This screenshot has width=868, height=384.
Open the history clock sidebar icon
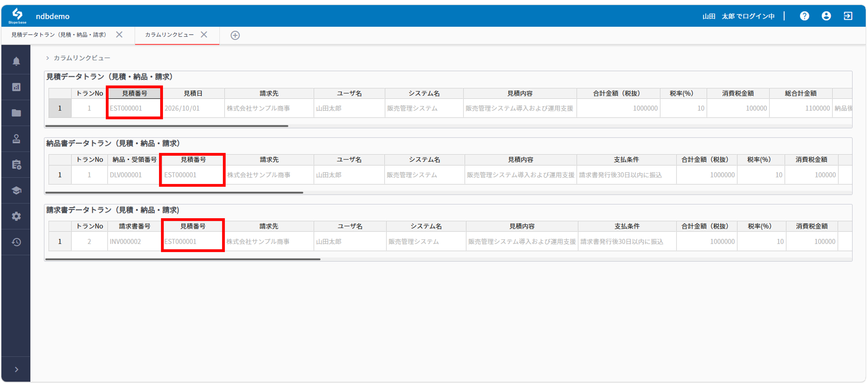point(16,242)
